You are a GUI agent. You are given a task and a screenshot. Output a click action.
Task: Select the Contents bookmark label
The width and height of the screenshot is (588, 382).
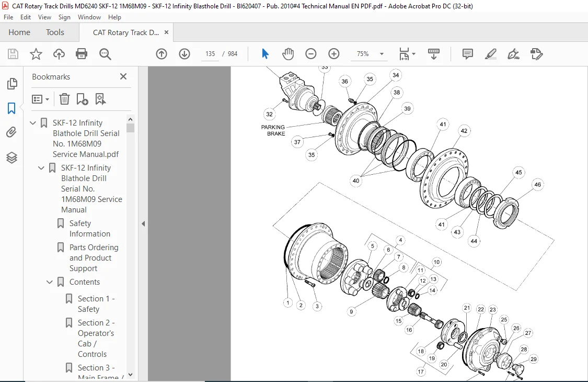(x=85, y=282)
